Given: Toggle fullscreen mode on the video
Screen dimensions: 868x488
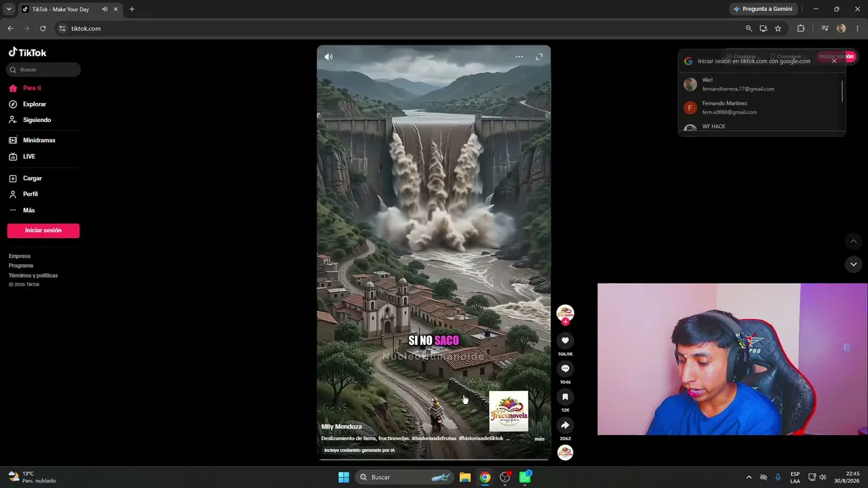Looking at the screenshot, I should (539, 57).
